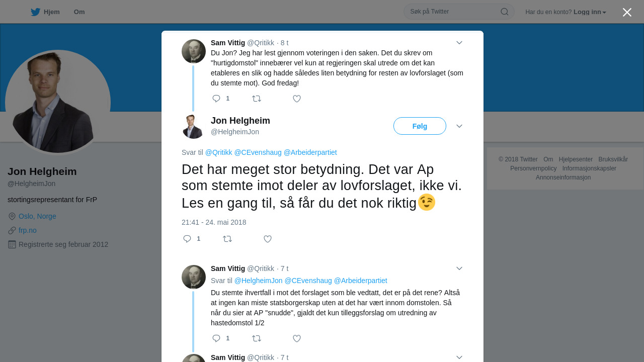This screenshot has width=644, height=362.
Task: Open the Om navigation item
Action: coord(79,12)
